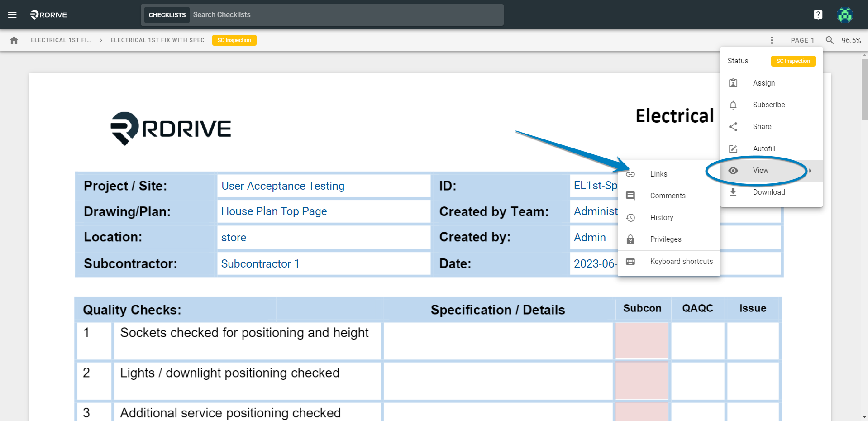Click the EL1st-Sp ID value
The height and width of the screenshot is (421, 868).
pyautogui.click(x=596, y=186)
